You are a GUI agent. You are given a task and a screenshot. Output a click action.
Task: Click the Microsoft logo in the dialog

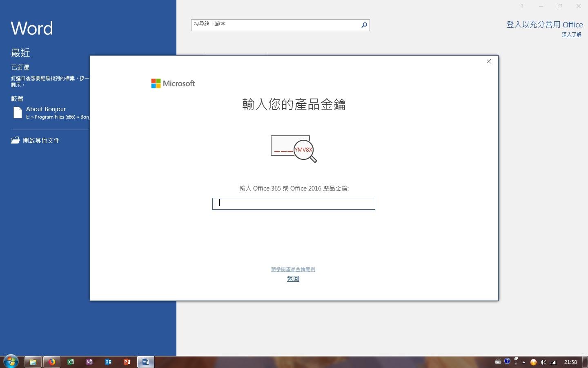click(x=173, y=83)
